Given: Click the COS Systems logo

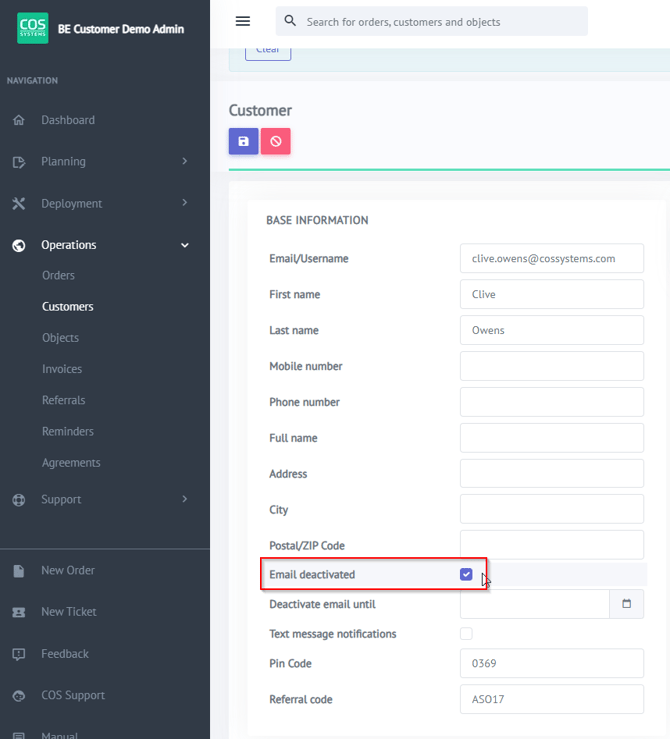Looking at the screenshot, I should 32,28.
